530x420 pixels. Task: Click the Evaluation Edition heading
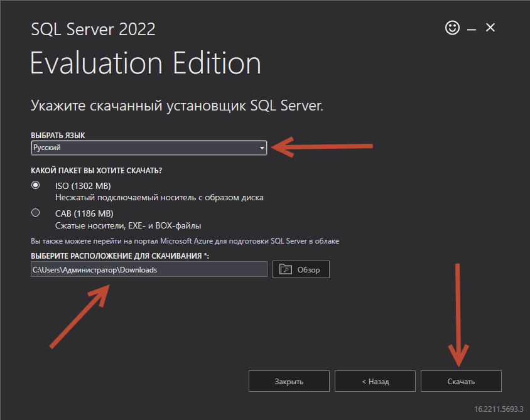tap(145, 63)
